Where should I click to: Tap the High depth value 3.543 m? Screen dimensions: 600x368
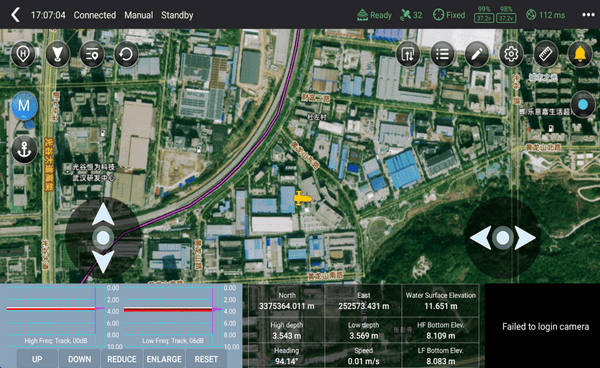point(287,336)
